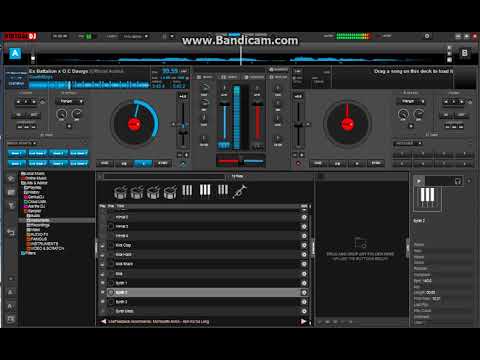Click the play button in info panel

(x=419, y=181)
